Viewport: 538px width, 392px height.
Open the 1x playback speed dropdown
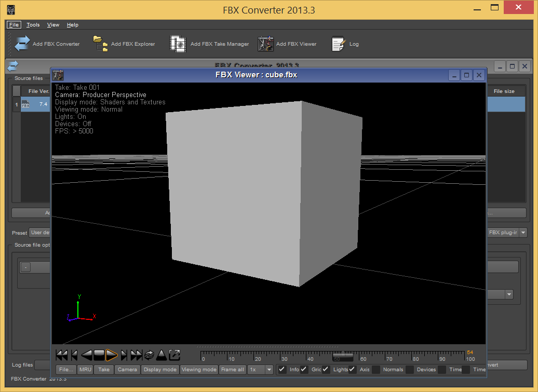pyautogui.click(x=270, y=370)
